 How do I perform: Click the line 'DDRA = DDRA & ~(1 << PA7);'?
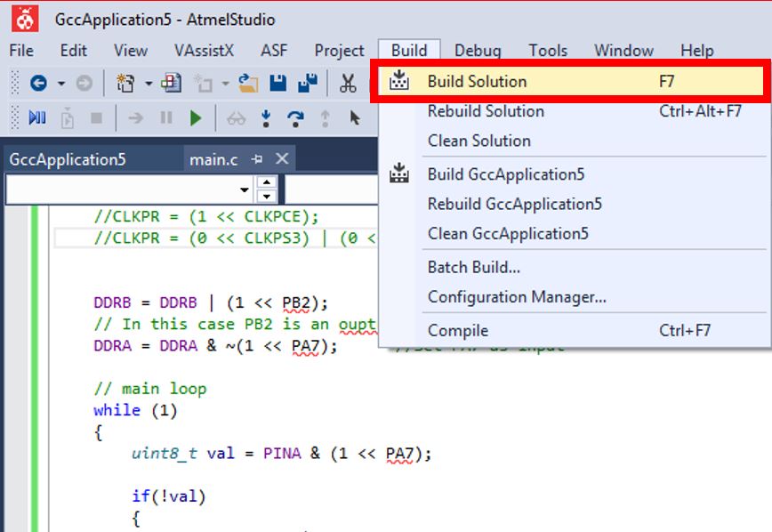(215, 346)
